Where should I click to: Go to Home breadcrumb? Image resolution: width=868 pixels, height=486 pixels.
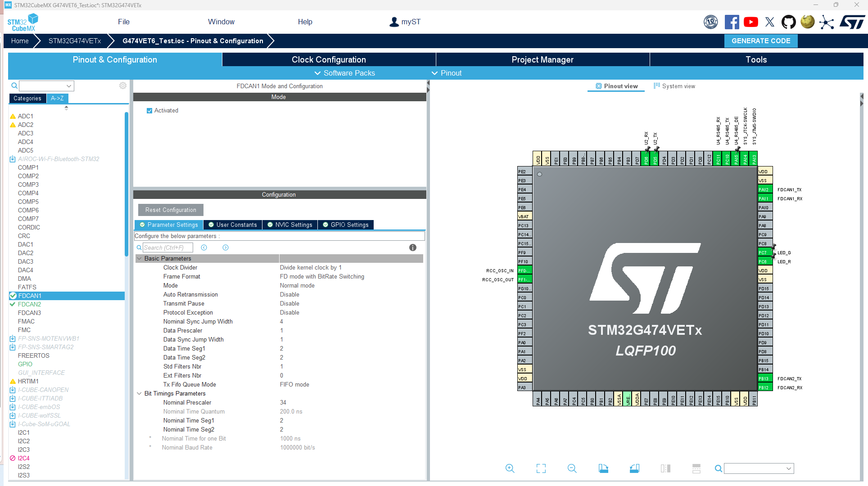[x=20, y=41]
